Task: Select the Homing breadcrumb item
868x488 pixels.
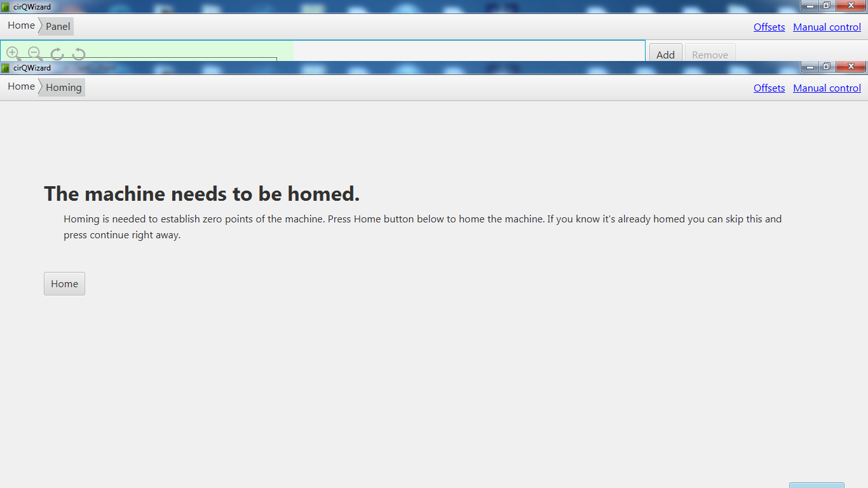Action: point(64,88)
